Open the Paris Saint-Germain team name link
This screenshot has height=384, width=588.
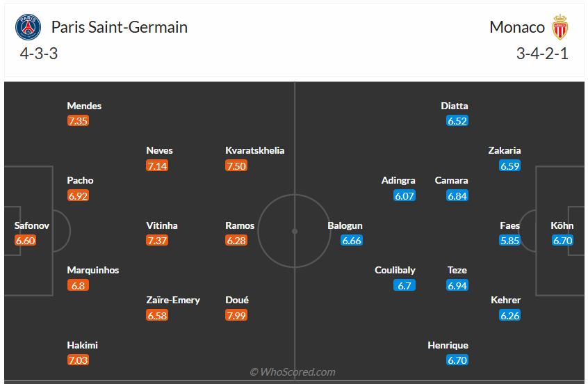coord(120,28)
